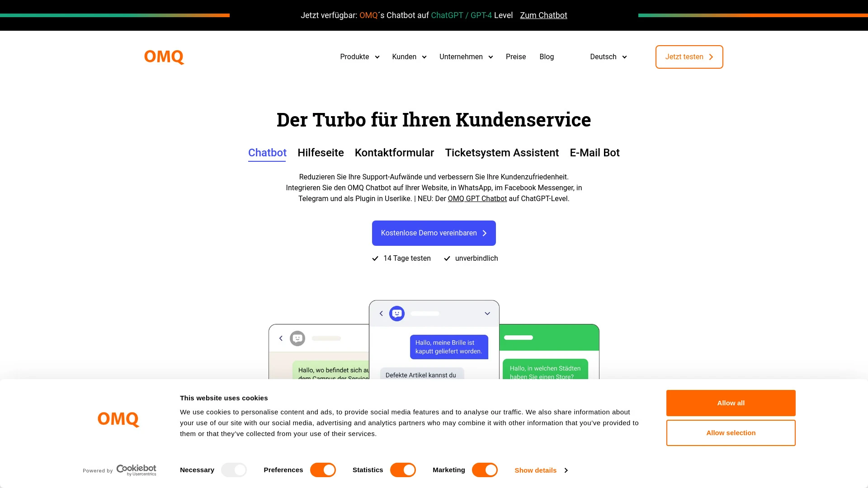Click the back arrow icon in left chat preview
Image resolution: width=868 pixels, height=488 pixels.
280,338
